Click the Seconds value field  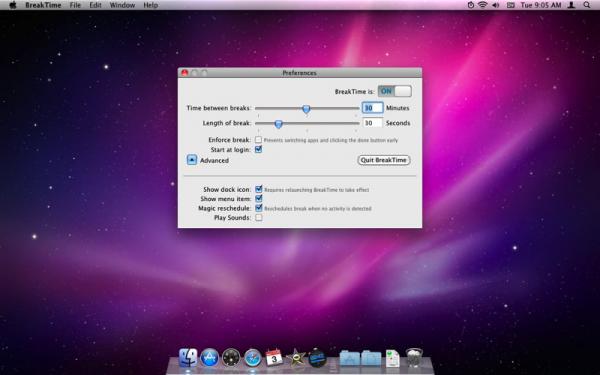(x=372, y=123)
